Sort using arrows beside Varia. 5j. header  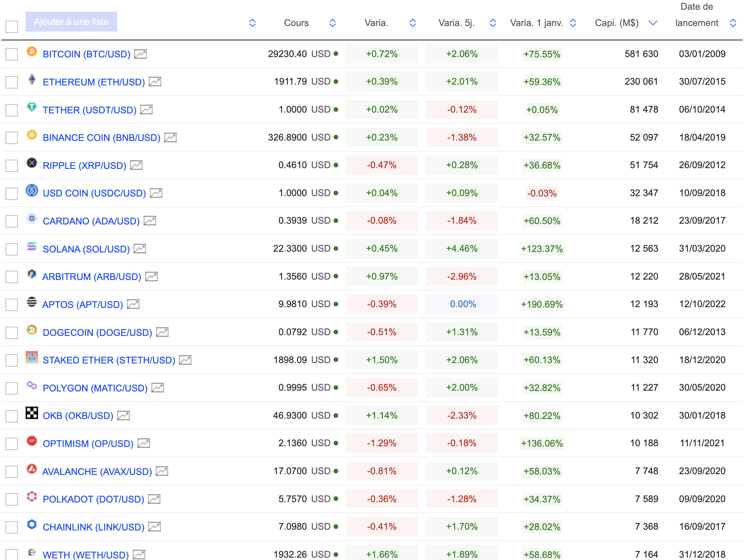click(493, 23)
